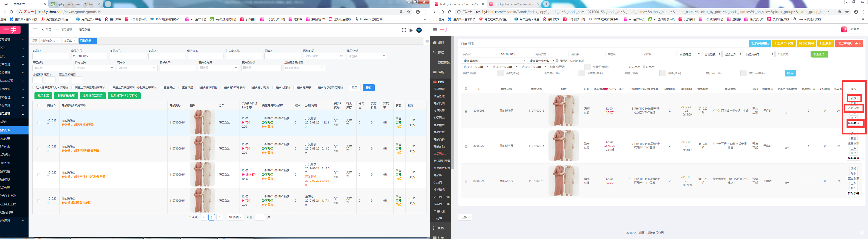
Task: Open 请选择分类 dropdown in left window
Action: [261, 68]
